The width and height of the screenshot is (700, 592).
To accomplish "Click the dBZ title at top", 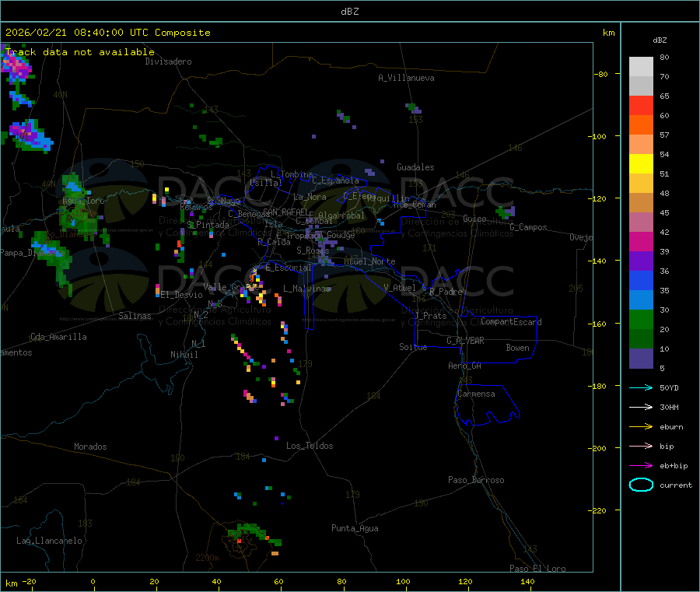I will (349, 12).
